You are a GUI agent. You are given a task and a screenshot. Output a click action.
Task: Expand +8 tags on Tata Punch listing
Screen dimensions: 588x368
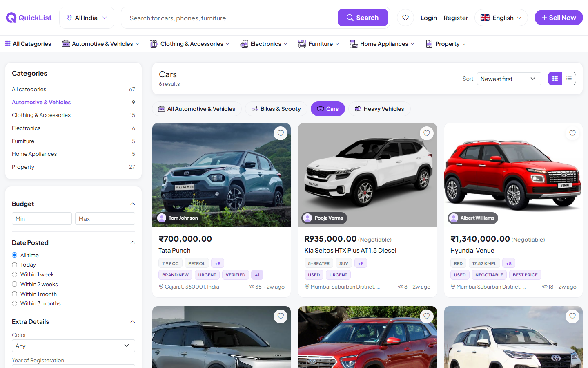coord(218,263)
